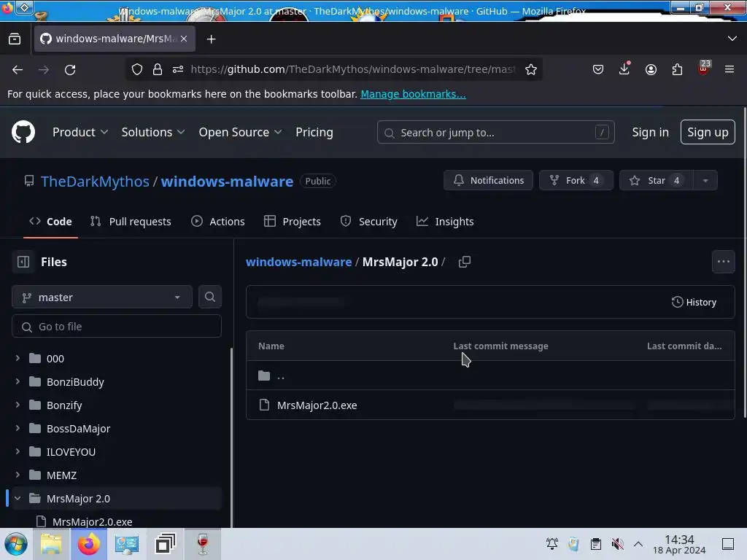
Task: Open the Projects tab
Action: click(x=293, y=222)
